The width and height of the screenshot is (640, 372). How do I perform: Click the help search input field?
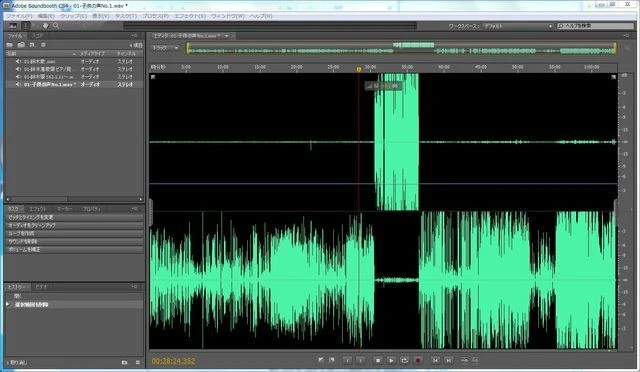tap(594, 26)
